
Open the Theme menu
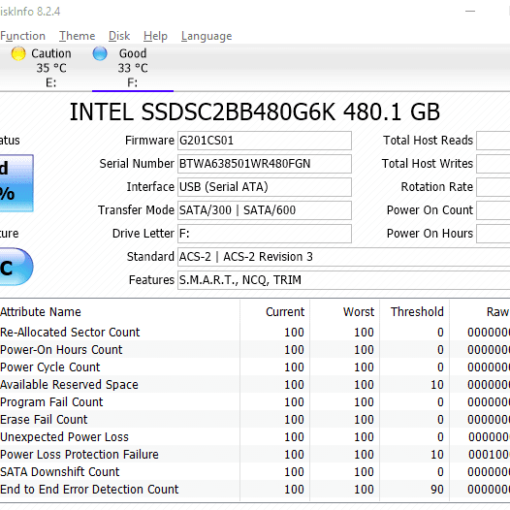click(77, 36)
